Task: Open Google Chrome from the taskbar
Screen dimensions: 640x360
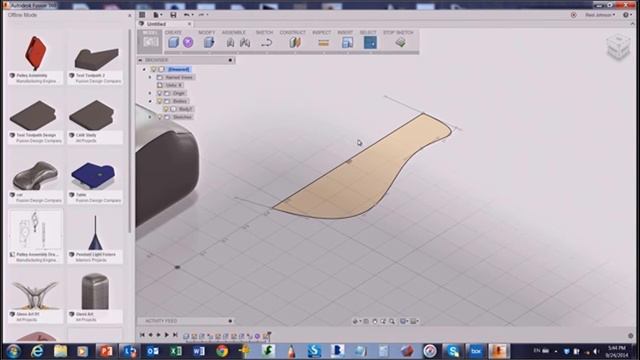Action: coord(222,351)
